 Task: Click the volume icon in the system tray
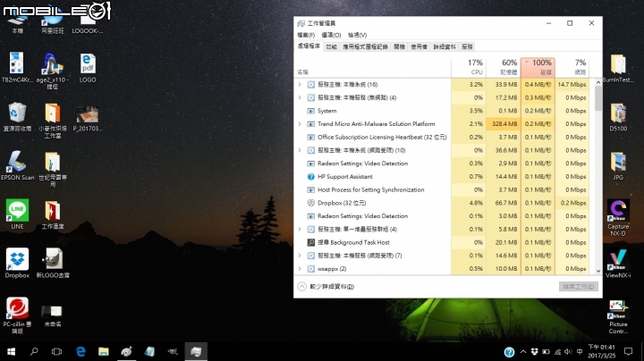(568, 351)
